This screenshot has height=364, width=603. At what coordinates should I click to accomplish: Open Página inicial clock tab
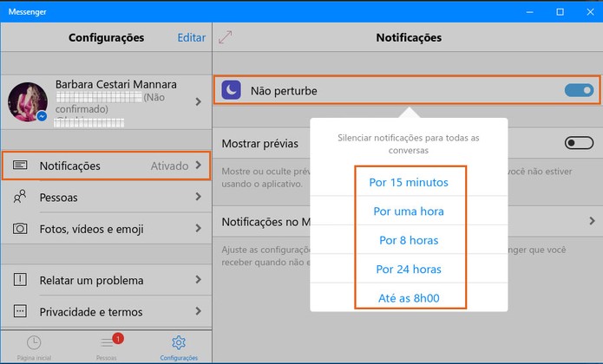click(34, 348)
